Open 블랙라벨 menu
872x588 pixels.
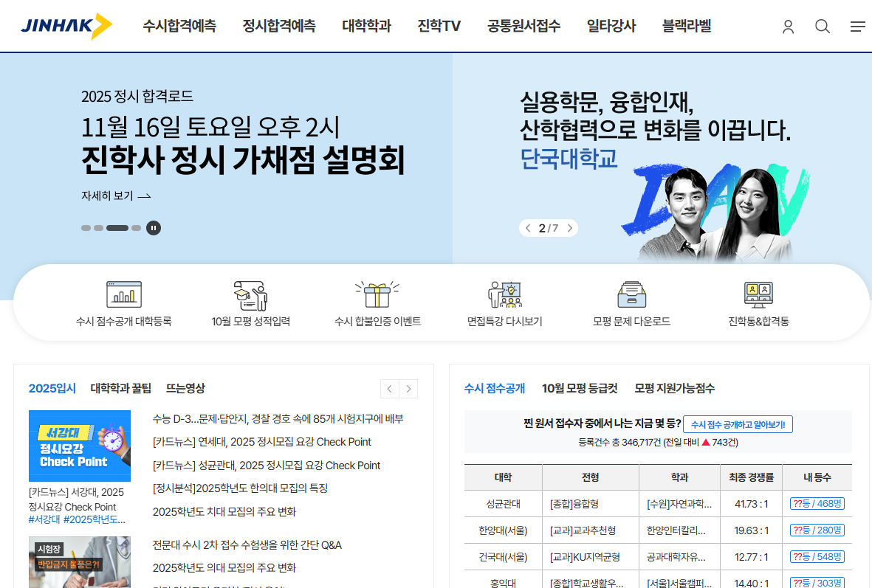coord(687,26)
